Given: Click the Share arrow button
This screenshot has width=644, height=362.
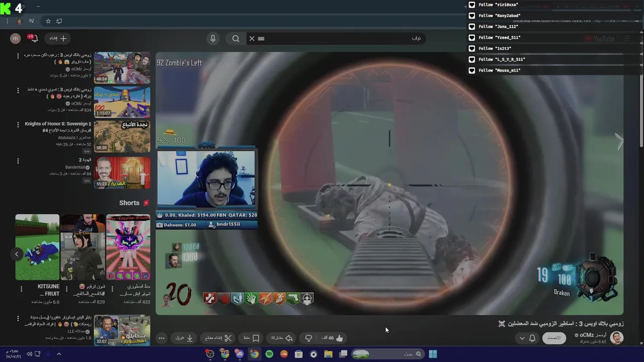Looking at the screenshot, I should click(x=282, y=338).
